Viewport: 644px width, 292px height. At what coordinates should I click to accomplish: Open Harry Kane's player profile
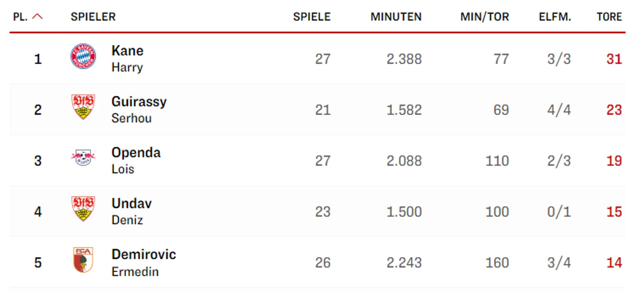pyautogui.click(x=127, y=59)
